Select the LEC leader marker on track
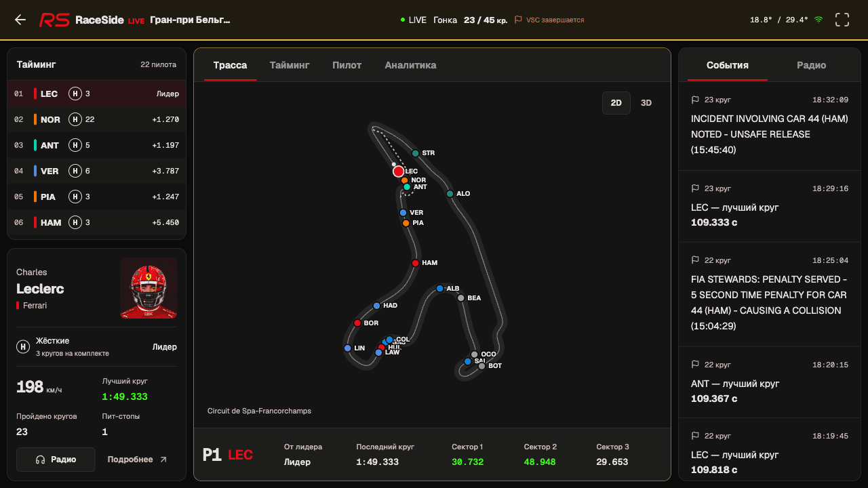The width and height of the screenshot is (868, 488). [399, 171]
